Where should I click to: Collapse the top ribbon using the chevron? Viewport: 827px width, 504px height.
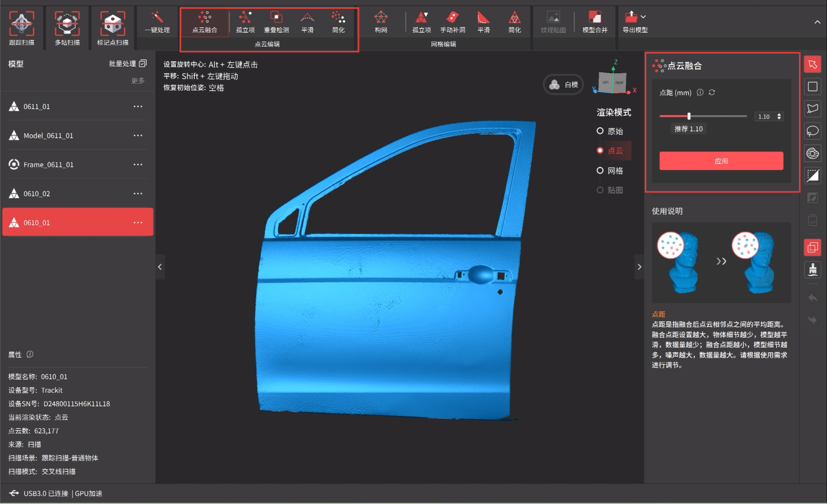(817, 22)
